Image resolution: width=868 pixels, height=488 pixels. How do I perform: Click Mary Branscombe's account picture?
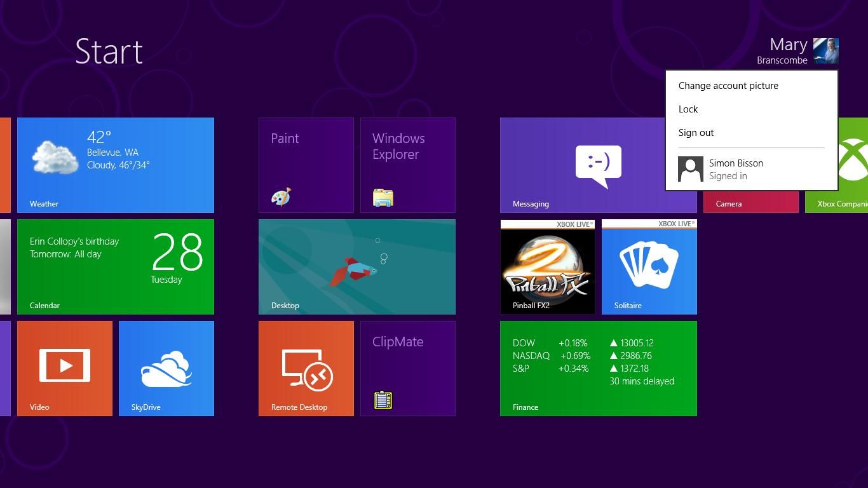826,51
